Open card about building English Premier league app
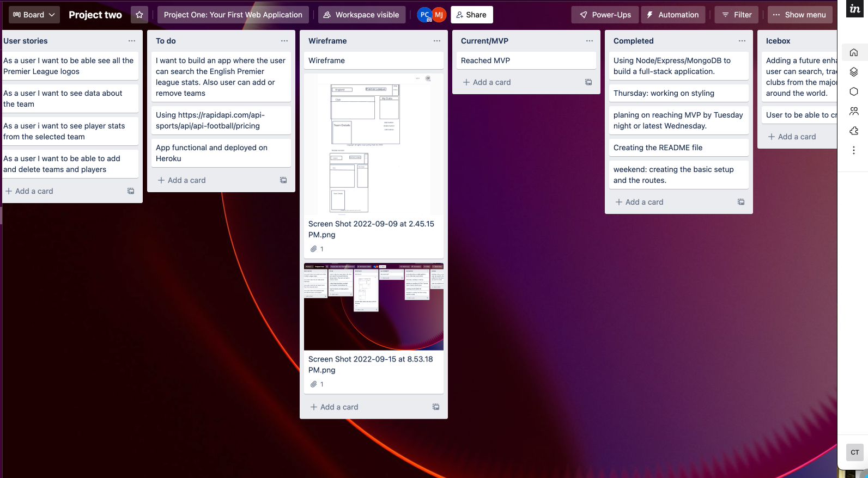 tap(221, 77)
